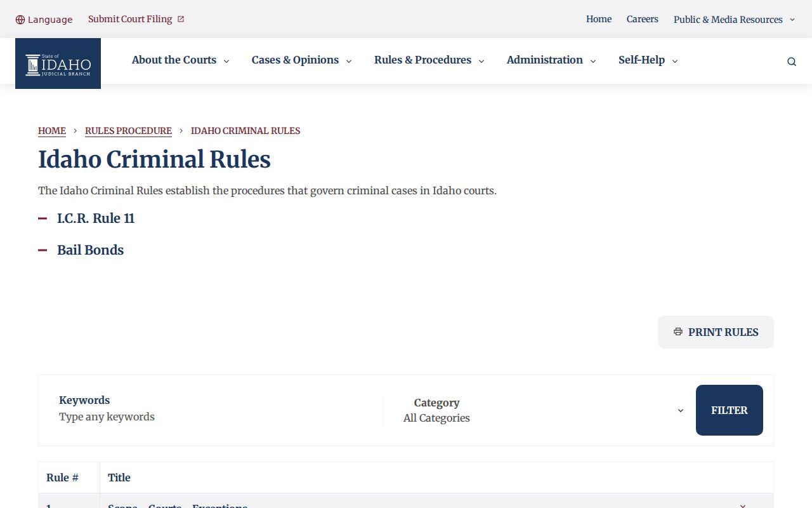Go to the Home link in top bar
This screenshot has height=508, width=812.
599,19
